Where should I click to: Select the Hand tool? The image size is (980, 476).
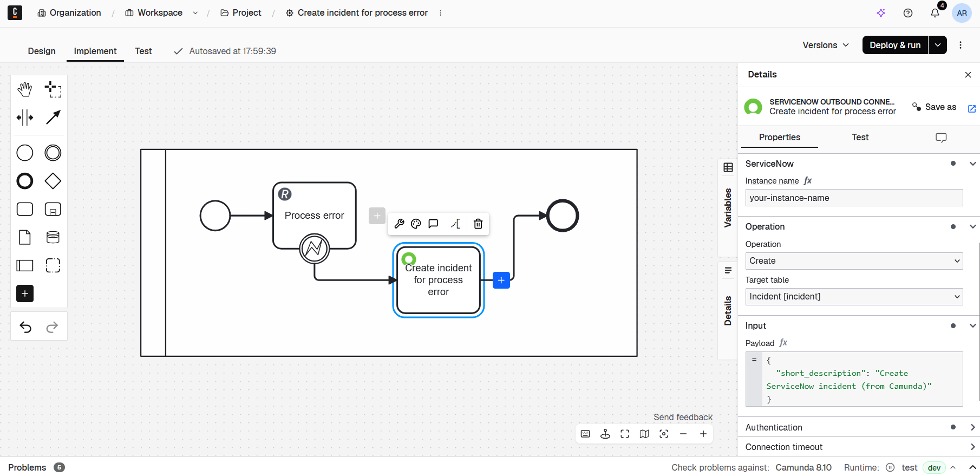point(25,89)
